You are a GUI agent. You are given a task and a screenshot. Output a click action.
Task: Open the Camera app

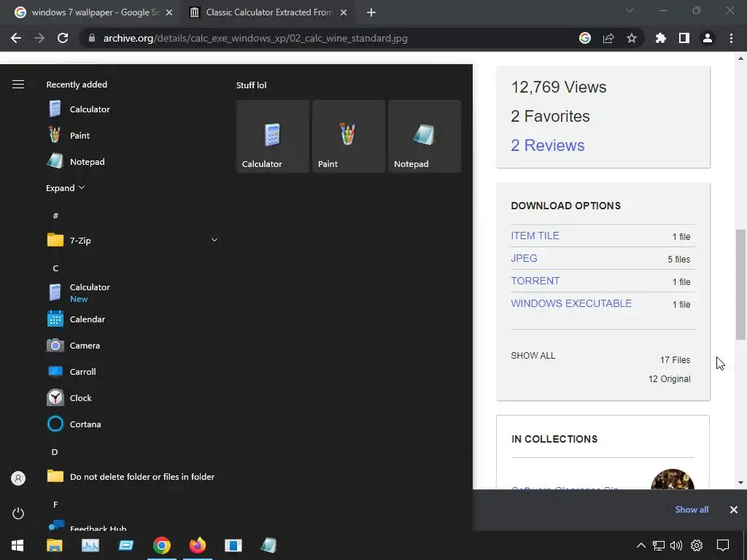pos(133,345)
